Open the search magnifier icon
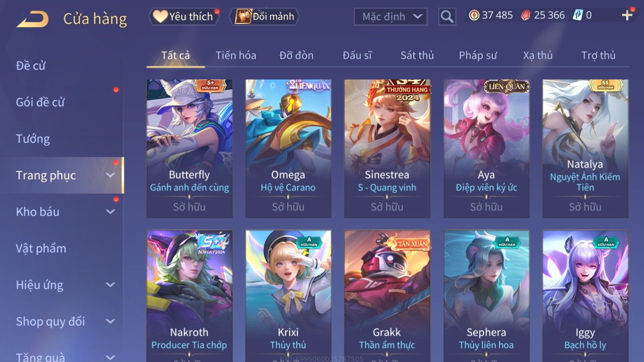 pyautogui.click(x=447, y=17)
